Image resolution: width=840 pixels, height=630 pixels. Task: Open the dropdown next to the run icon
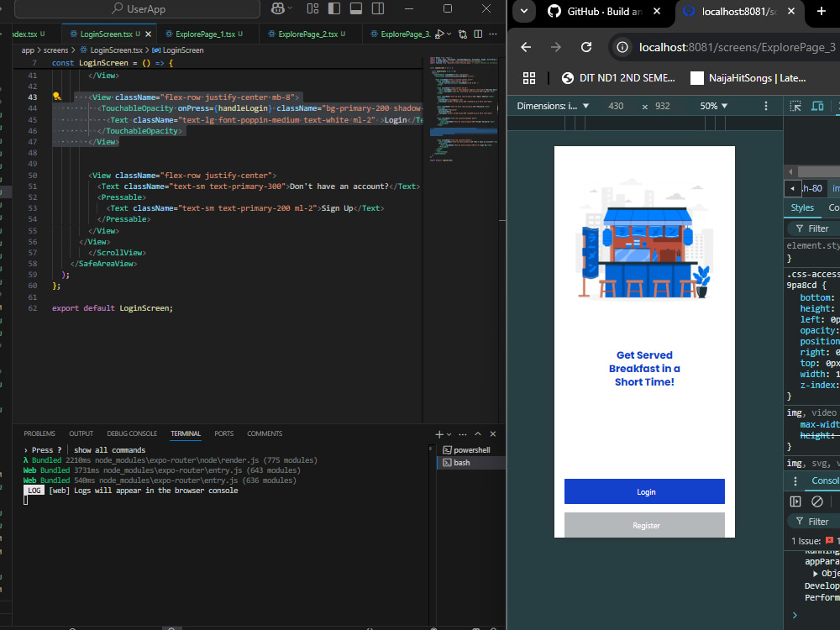449,34
